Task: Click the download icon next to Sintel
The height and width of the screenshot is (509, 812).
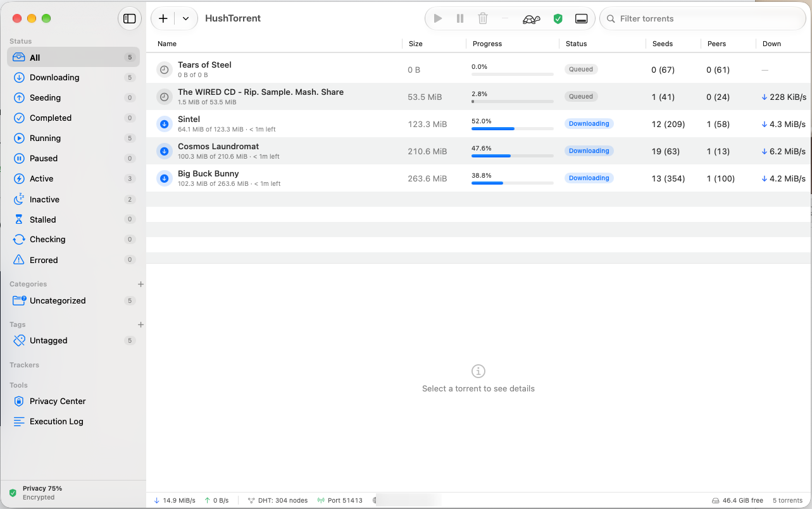Action: click(165, 124)
